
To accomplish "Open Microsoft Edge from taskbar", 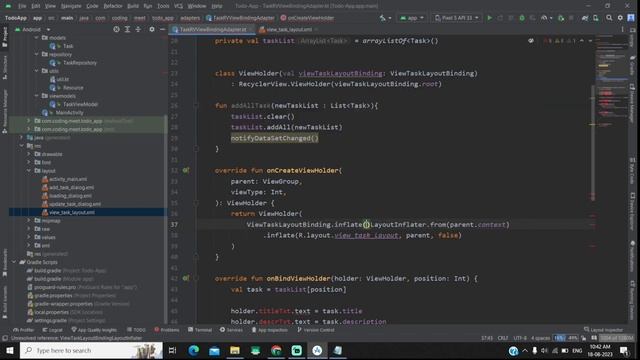I will tap(193, 350).
